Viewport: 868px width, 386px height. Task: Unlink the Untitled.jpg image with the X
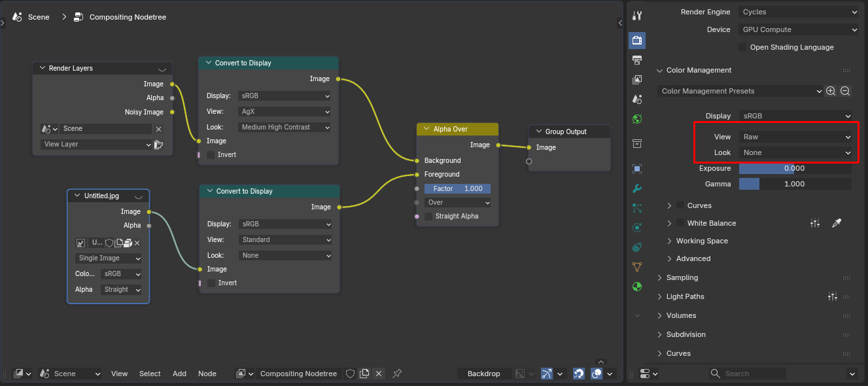(137, 243)
